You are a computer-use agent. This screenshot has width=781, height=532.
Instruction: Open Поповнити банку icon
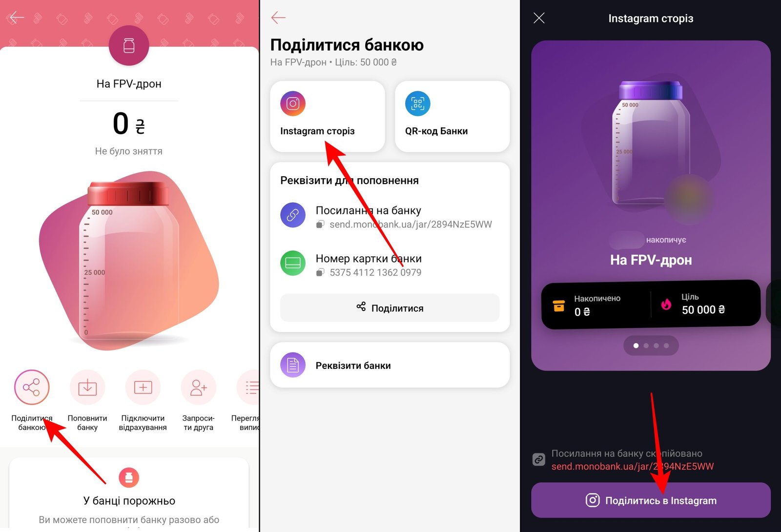[x=87, y=387]
